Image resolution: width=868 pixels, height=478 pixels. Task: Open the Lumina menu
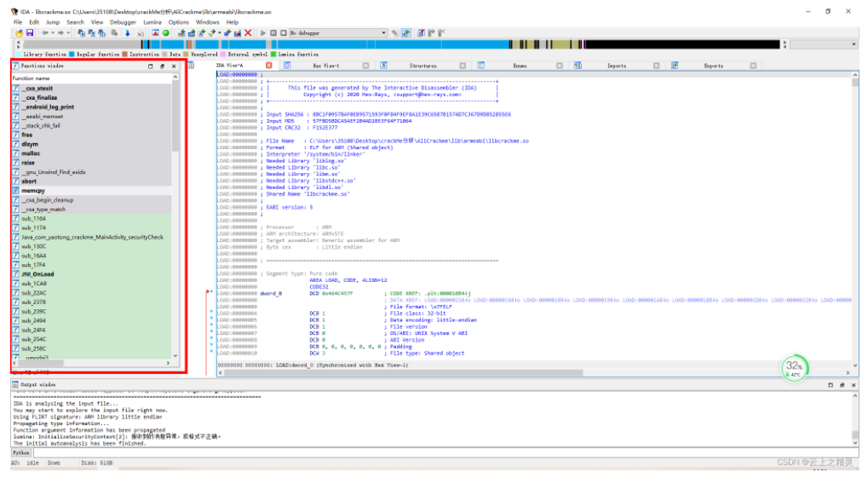click(x=152, y=22)
